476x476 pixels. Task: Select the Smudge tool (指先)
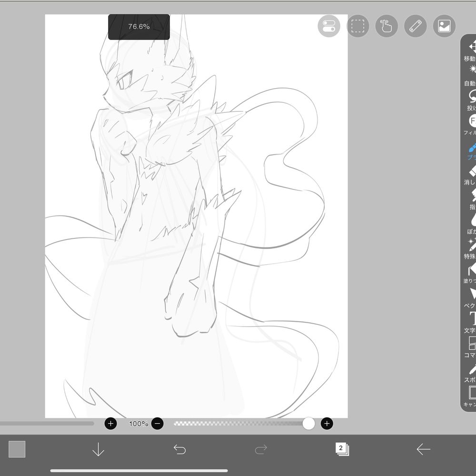point(472,199)
